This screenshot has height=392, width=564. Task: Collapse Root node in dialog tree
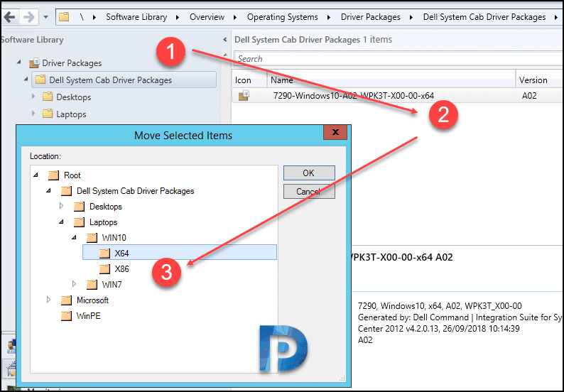click(36, 175)
